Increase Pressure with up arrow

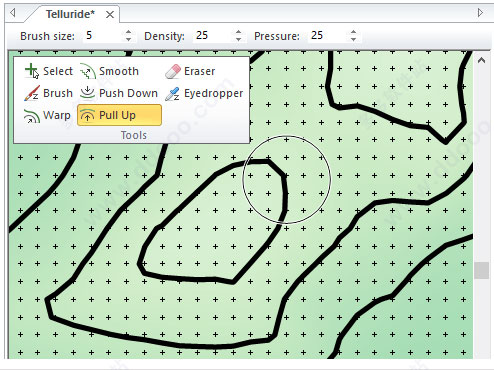point(353,32)
